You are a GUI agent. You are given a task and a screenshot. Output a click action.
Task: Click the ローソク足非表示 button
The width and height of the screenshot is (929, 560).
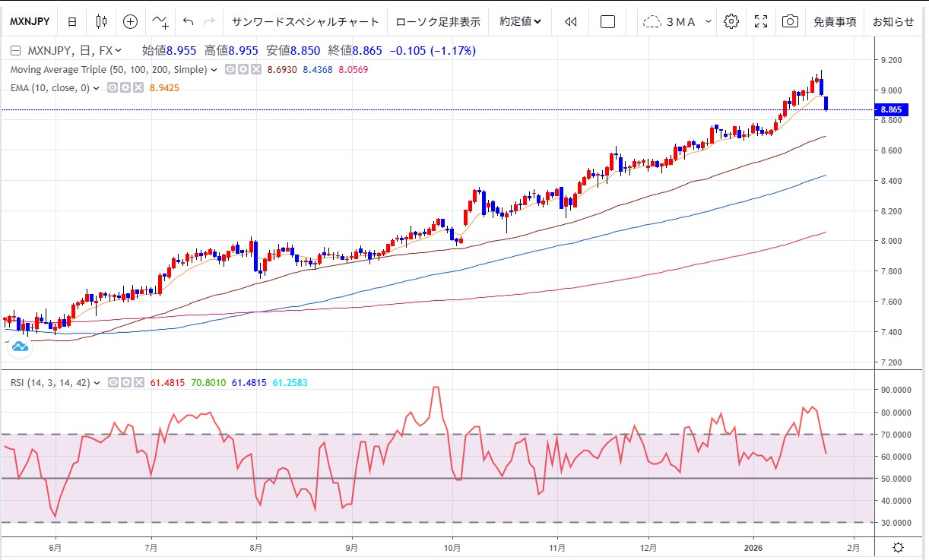pos(438,21)
